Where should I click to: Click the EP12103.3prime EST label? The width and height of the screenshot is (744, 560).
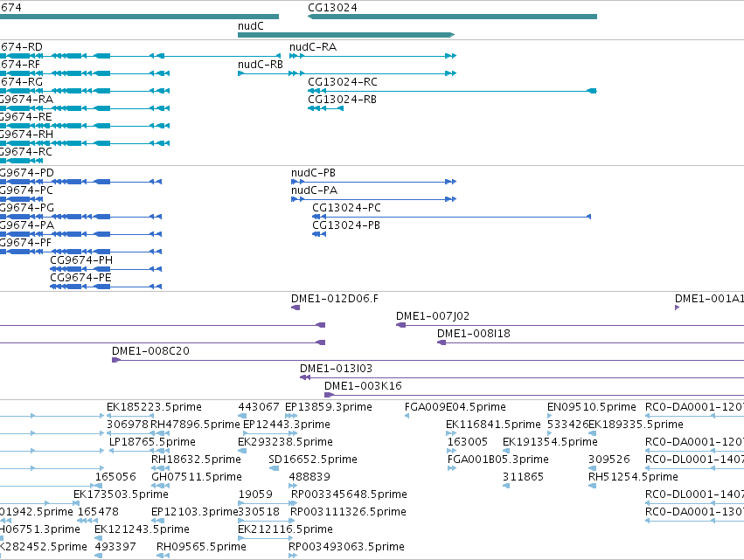tap(195, 512)
